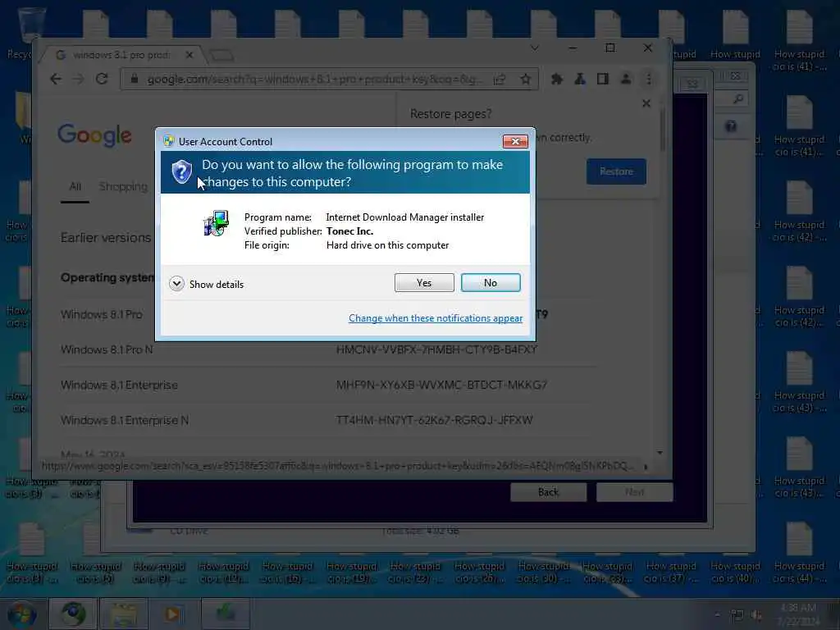Open the green installer taskbar icon

coord(226,614)
